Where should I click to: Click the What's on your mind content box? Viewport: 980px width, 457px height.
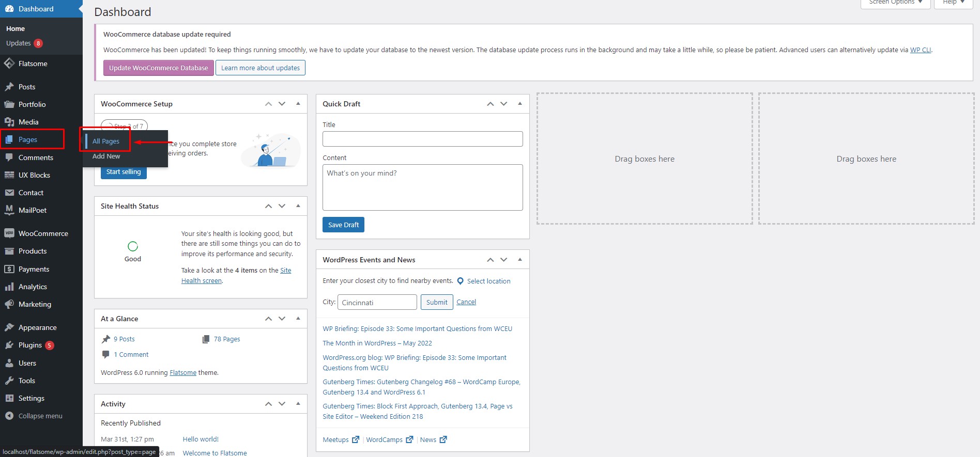[423, 187]
